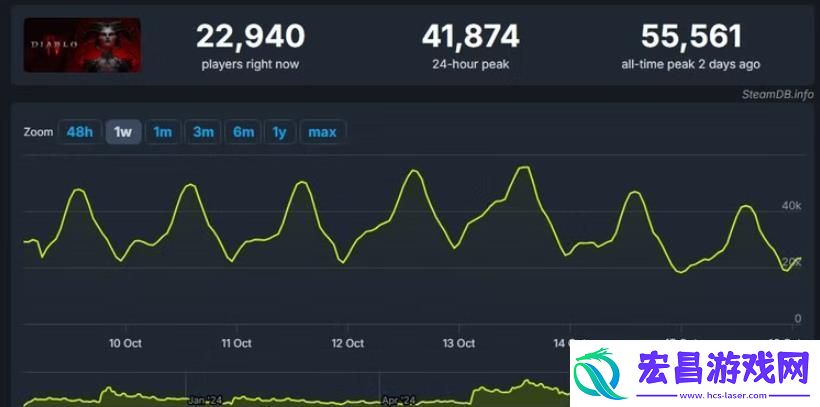The image size is (820, 407).
Task: Click the 41,874 24-hour peak value
Action: point(471,37)
